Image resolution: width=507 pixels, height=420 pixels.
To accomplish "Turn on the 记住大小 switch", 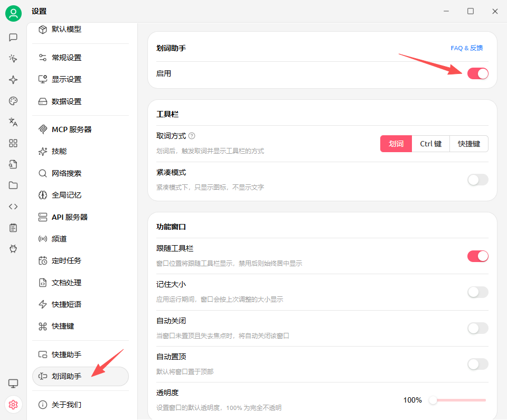I will coord(477,292).
